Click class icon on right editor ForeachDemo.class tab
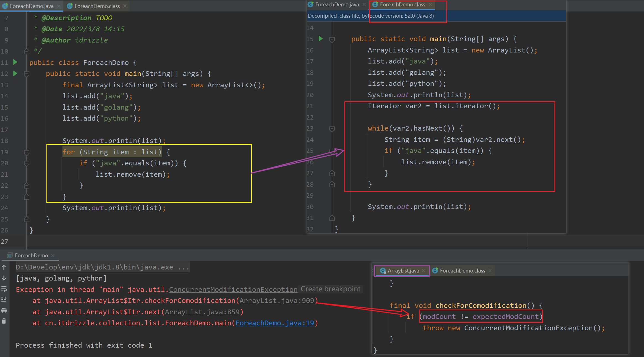 [375, 4]
